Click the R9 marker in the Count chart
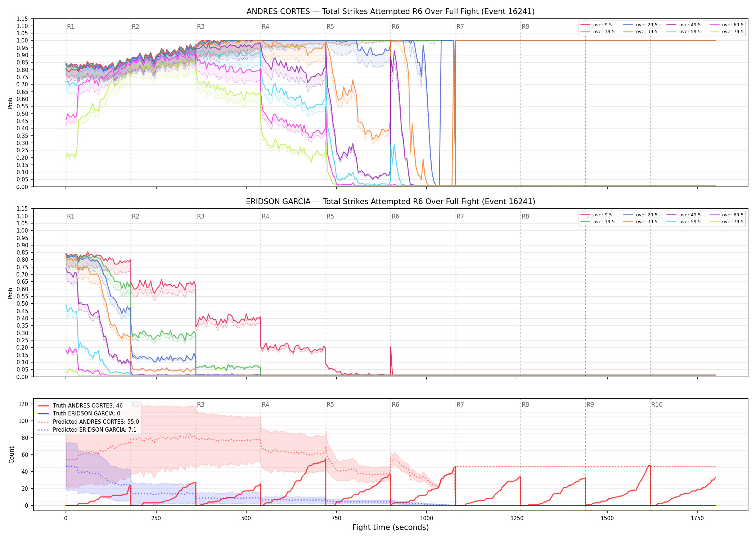This screenshot has width=756, height=540. 590,405
